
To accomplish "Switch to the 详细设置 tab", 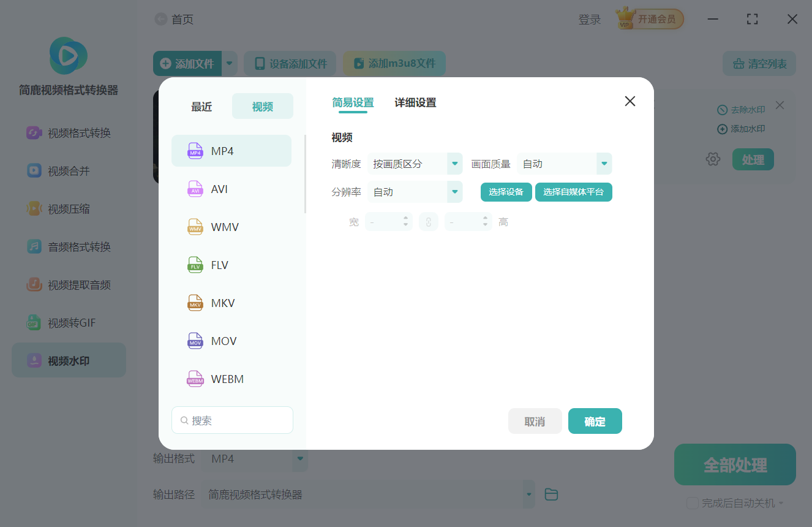I will [x=415, y=103].
